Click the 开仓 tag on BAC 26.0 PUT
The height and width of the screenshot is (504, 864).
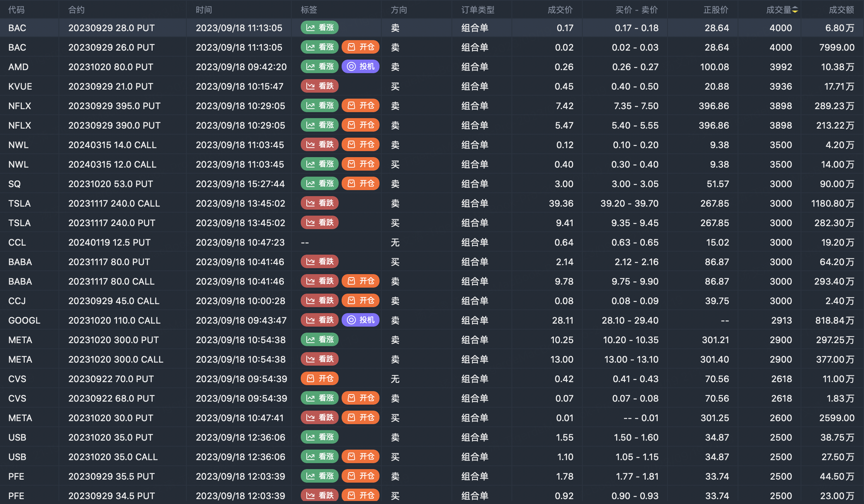pyautogui.click(x=360, y=47)
